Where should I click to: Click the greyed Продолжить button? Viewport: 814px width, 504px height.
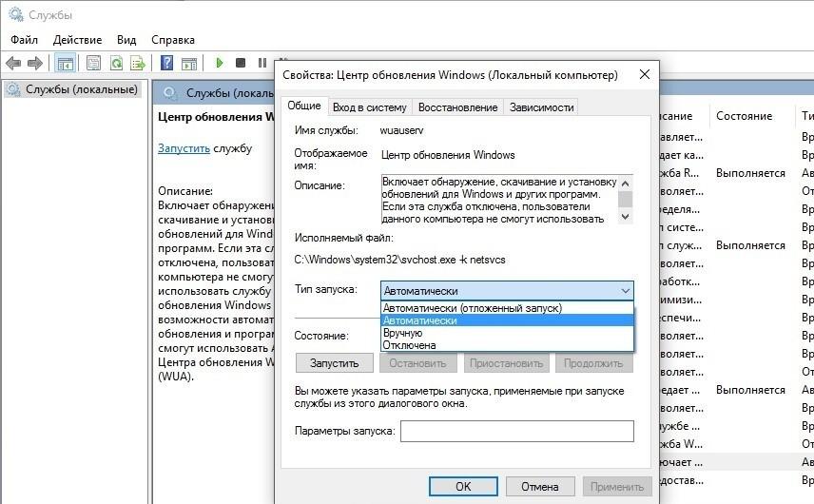(593, 363)
